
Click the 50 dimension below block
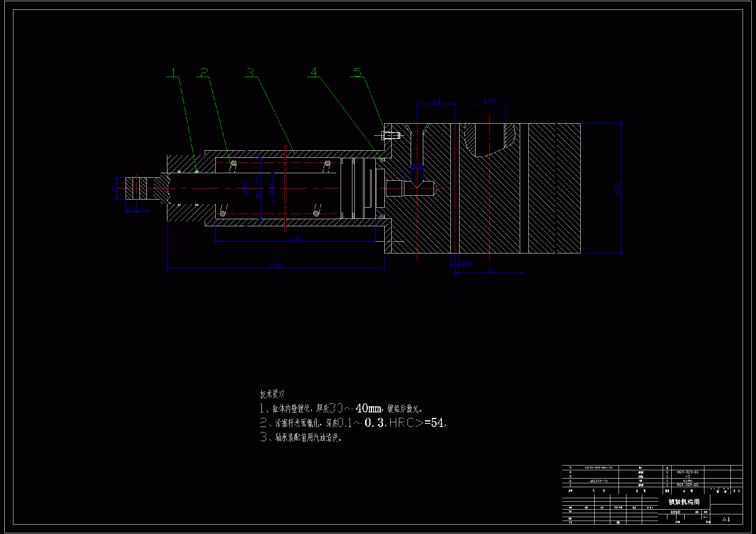[489, 270]
